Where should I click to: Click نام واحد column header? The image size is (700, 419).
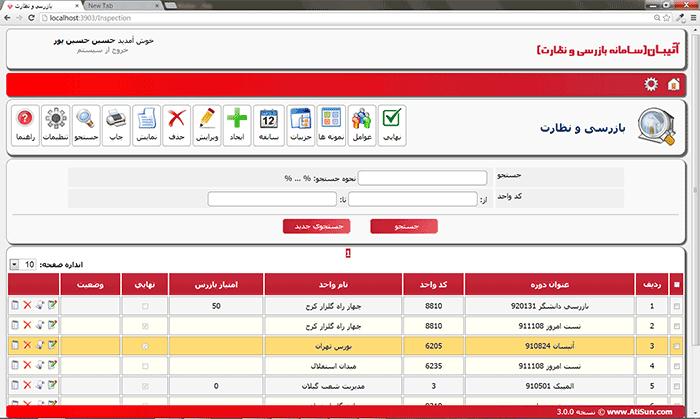[x=333, y=285]
